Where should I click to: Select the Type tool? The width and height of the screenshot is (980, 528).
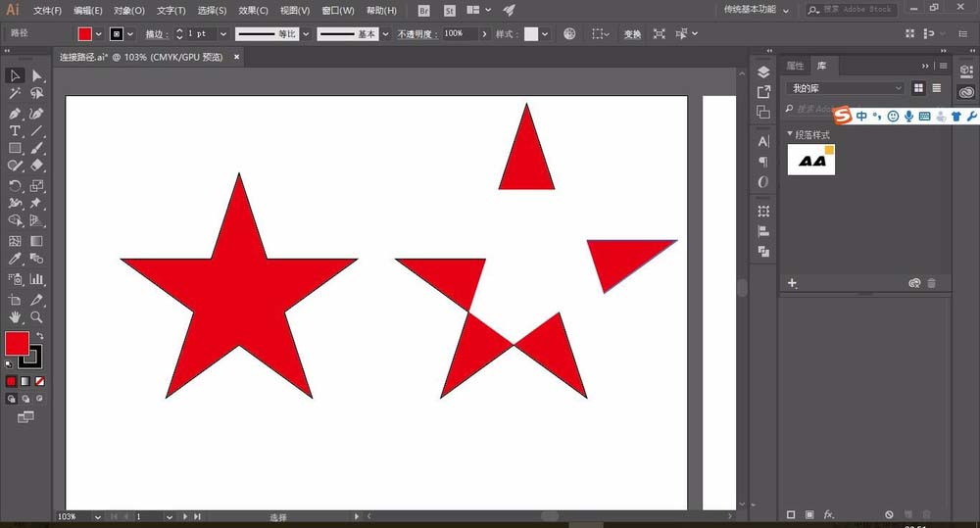[15, 130]
